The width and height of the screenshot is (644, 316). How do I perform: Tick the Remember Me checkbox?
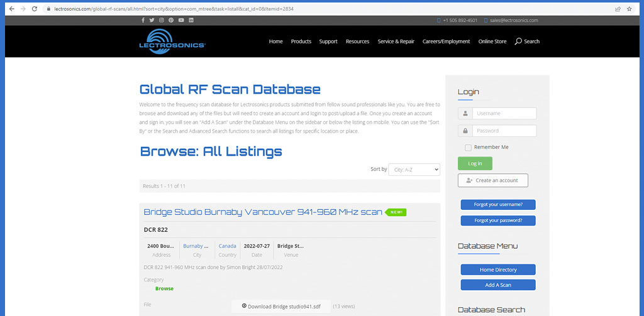[x=468, y=148]
